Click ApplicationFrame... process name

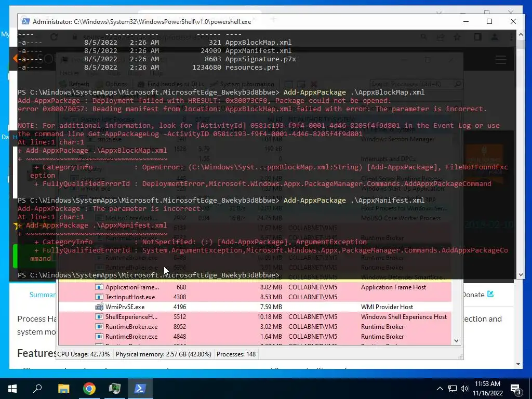point(132,287)
